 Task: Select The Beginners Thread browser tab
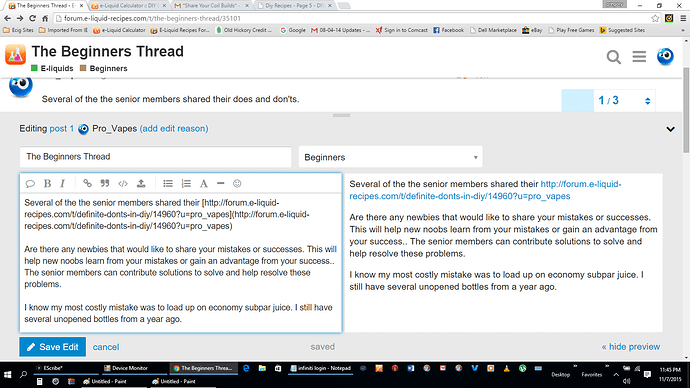pos(46,6)
